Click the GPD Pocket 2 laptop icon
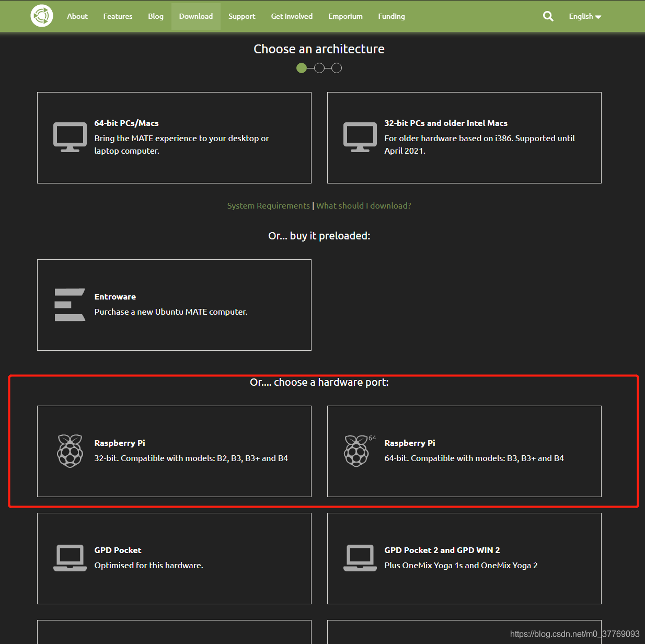 (360, 558)
